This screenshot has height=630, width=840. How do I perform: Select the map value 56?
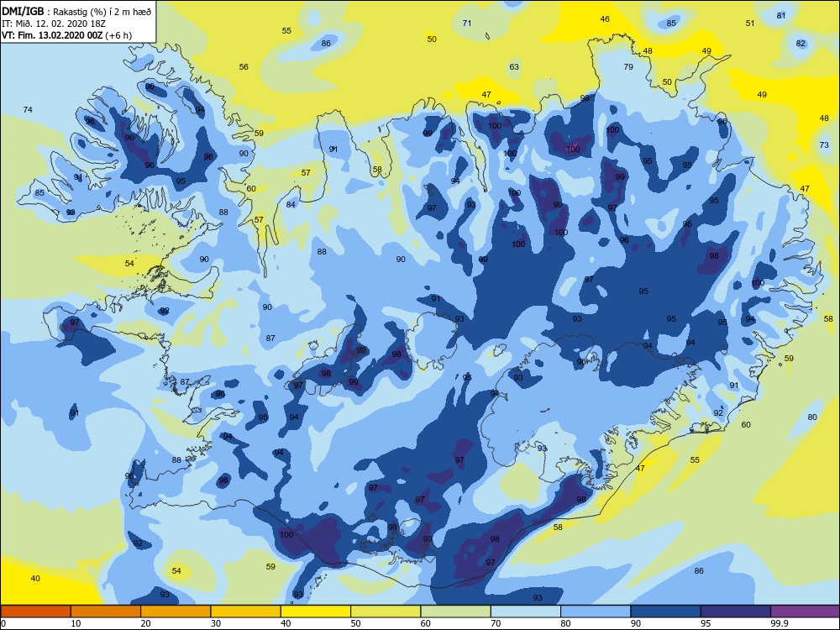tap(244, 67)
